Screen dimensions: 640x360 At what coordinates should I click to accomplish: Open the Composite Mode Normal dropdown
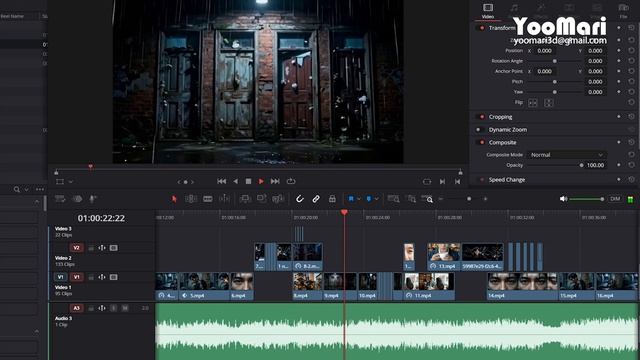click(x=567, y=155)
